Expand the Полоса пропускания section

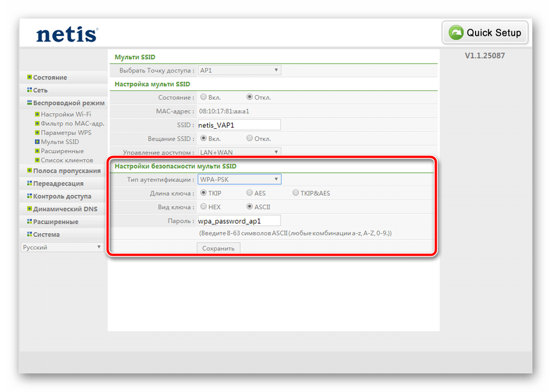[x=66, y=170]
